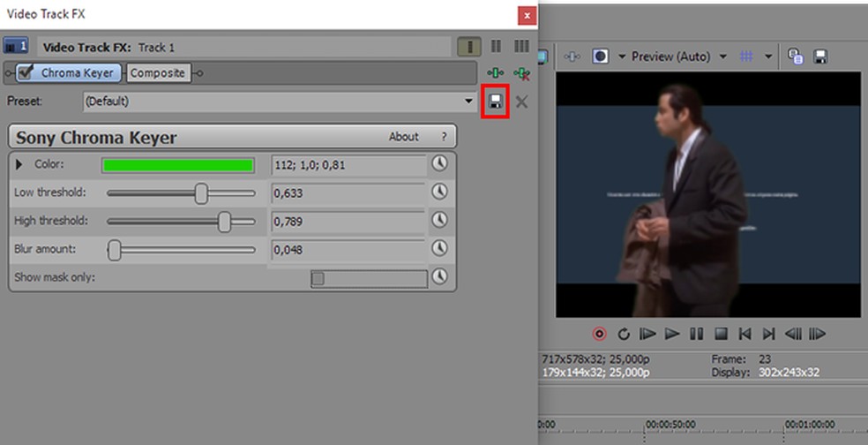Save preview snapshot to file

(x=819, y=57)
